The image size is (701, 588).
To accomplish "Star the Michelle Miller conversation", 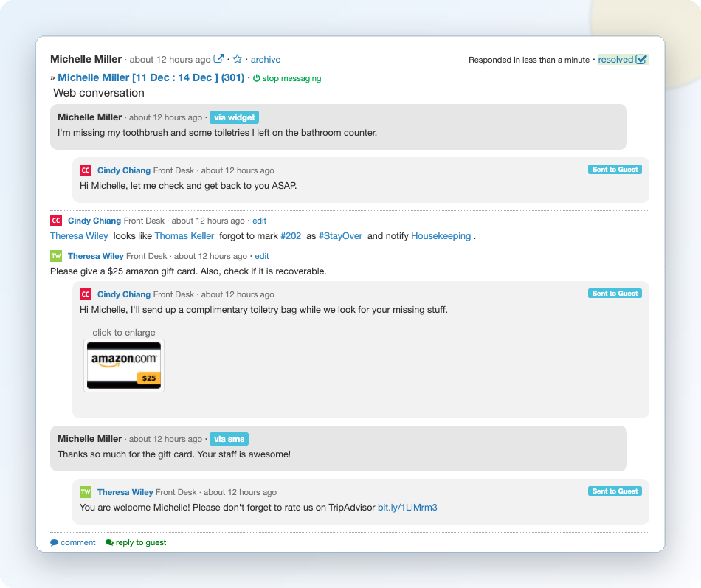I will click(238, 59).
